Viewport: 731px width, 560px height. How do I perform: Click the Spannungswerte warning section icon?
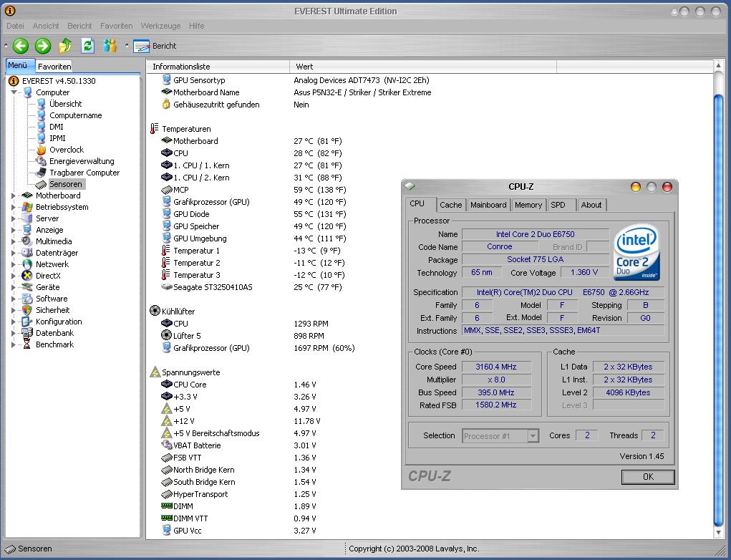tap(155, 372)
